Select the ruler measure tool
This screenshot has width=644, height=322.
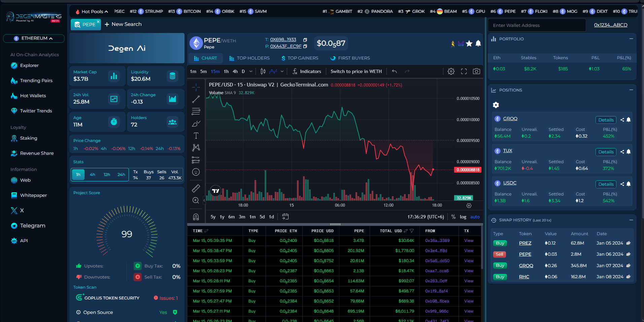pyautogui.click(x=196, y=188)
